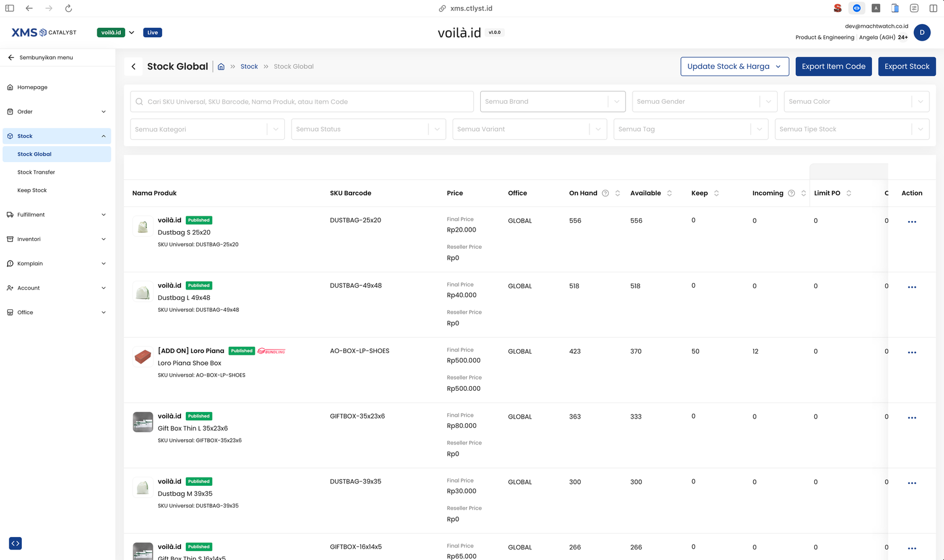Click SKU barcode AO-BOX-LP-SHOES
Image resolution: width=944 pixels, height=560 pixels.
tap(360, 351)
